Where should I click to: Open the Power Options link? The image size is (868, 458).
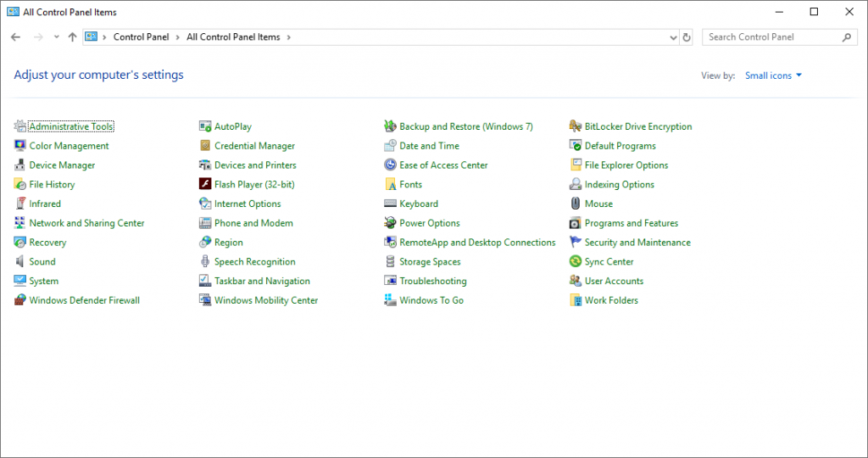(x=430, y=223)
